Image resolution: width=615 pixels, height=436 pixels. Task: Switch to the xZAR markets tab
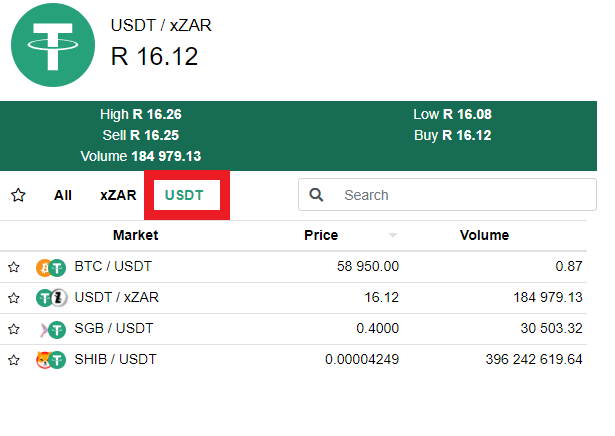(118, 195)
